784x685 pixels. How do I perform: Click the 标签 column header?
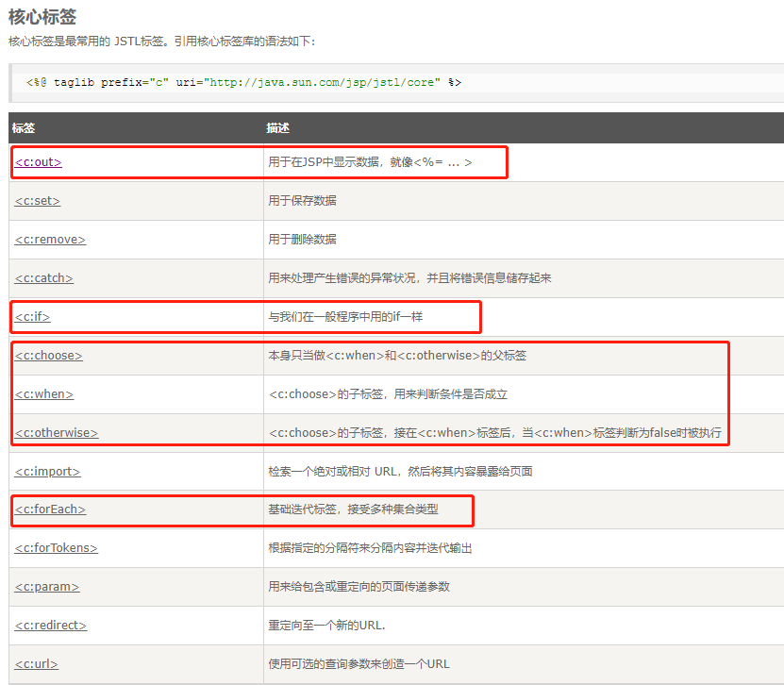24,128
